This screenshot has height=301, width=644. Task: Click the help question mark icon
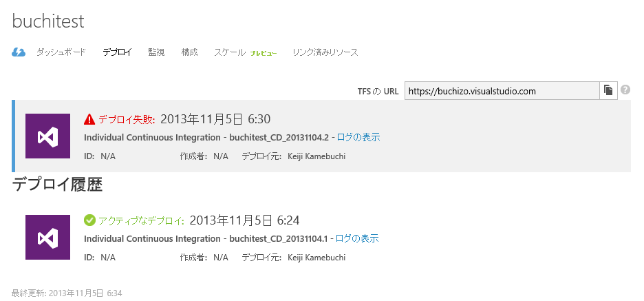(625, 90)
